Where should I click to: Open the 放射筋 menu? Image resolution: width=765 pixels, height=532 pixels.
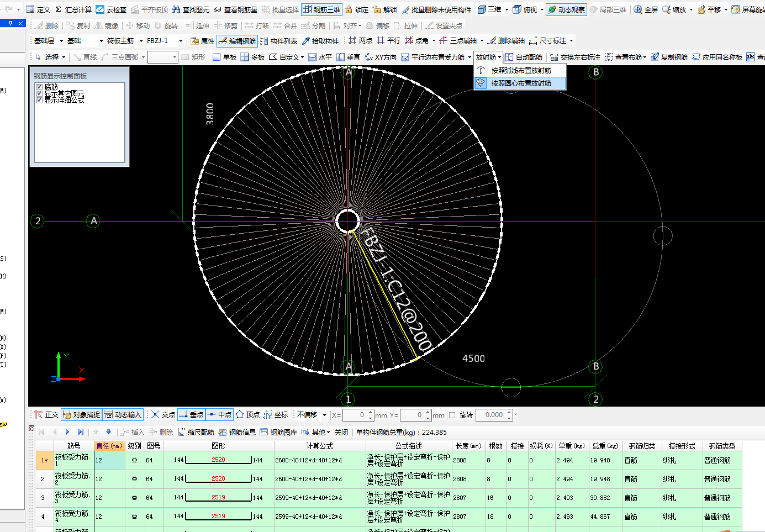pos(488,57)
